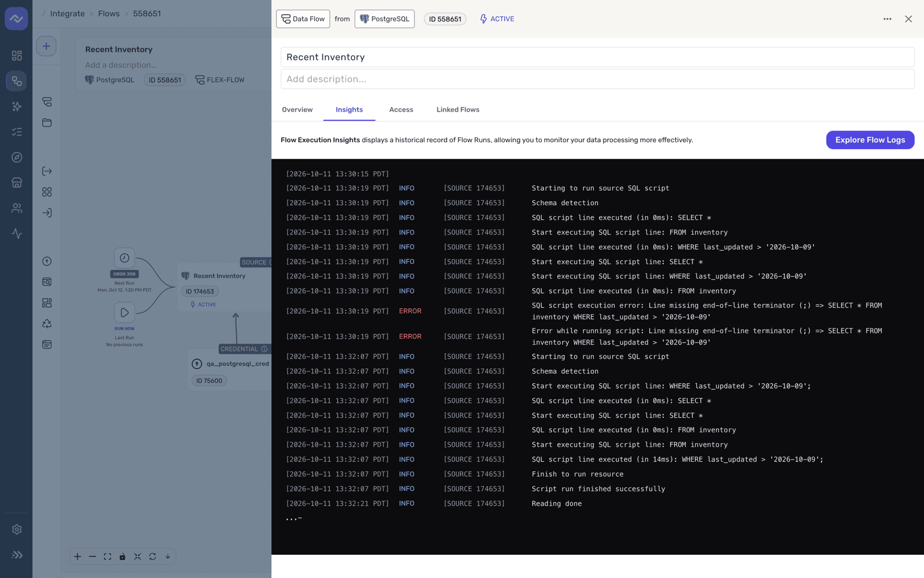
Task: Select the Insights tab
Action: coord(349,110)
